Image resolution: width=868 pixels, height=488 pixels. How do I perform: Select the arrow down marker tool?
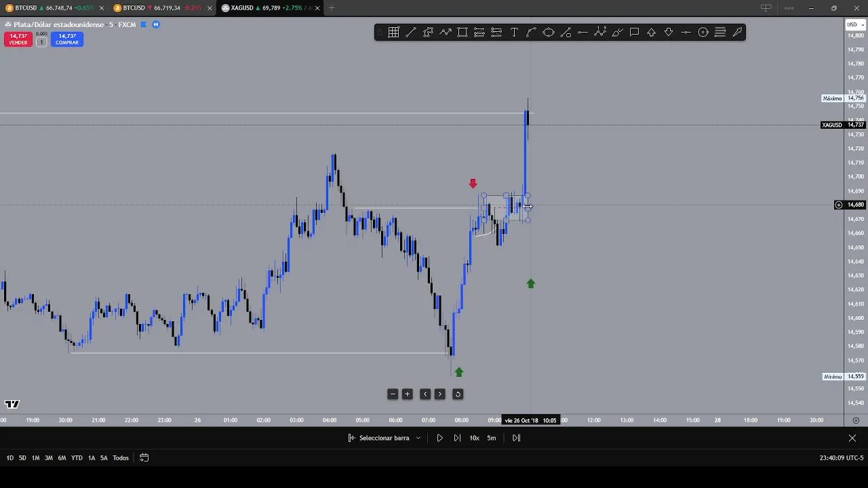[669, 33]
